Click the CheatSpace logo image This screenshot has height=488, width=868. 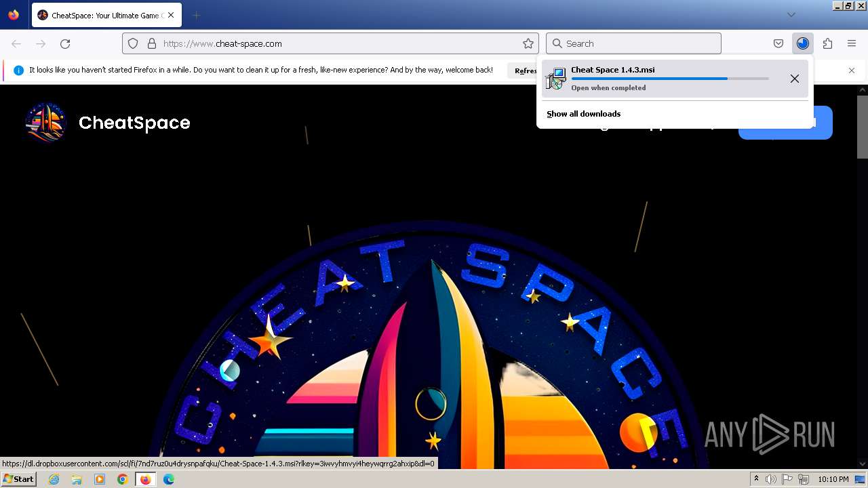46,123
